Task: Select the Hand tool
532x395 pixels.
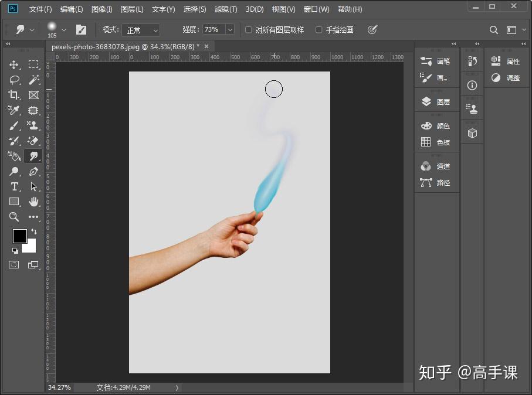Action: pos(33,202)
